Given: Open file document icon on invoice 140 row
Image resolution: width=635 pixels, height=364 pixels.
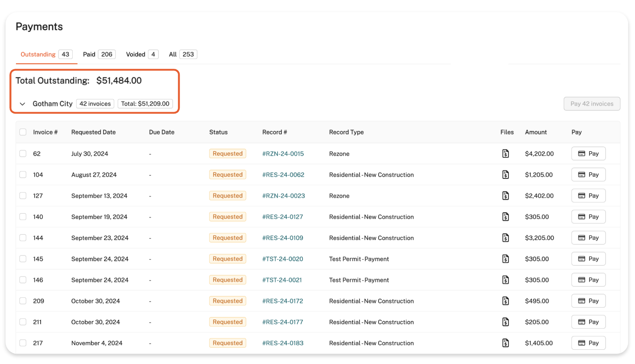Looking at the screenshot, I should [505, 217].
